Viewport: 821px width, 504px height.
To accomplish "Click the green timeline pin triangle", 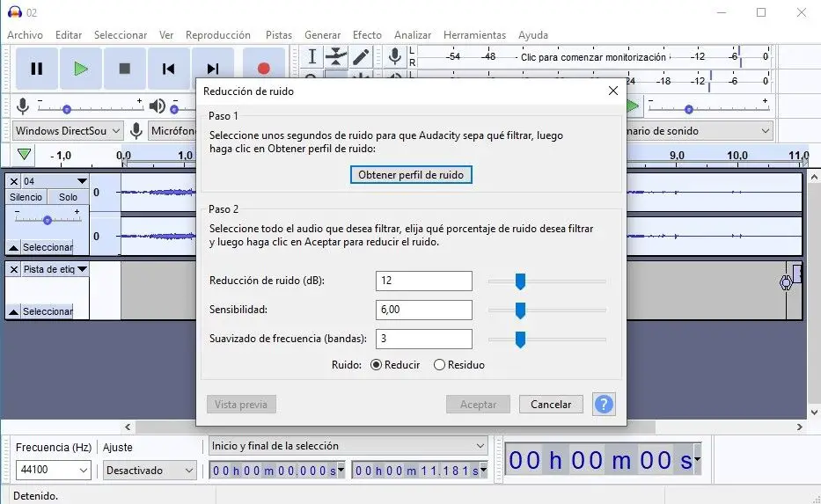I will pyautogui.click(x=24, y=155).
